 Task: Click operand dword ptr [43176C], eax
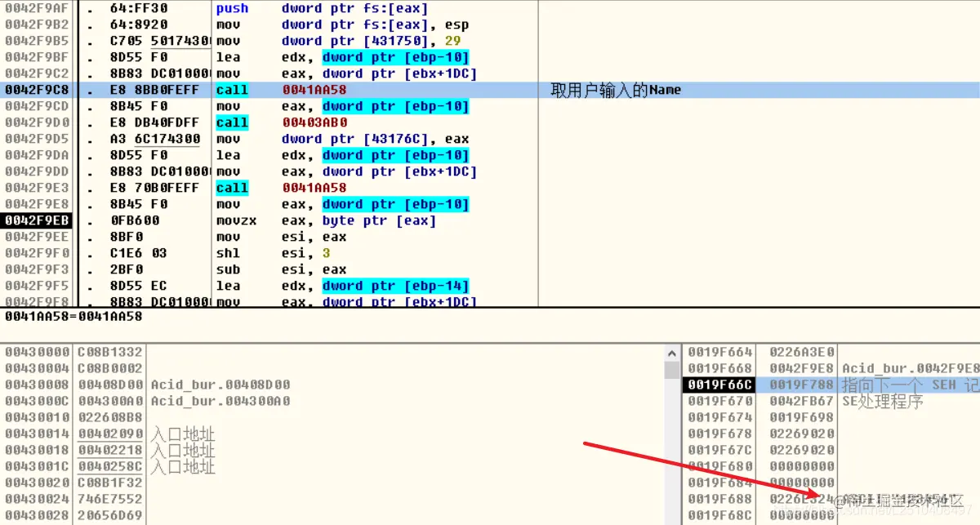375,139
